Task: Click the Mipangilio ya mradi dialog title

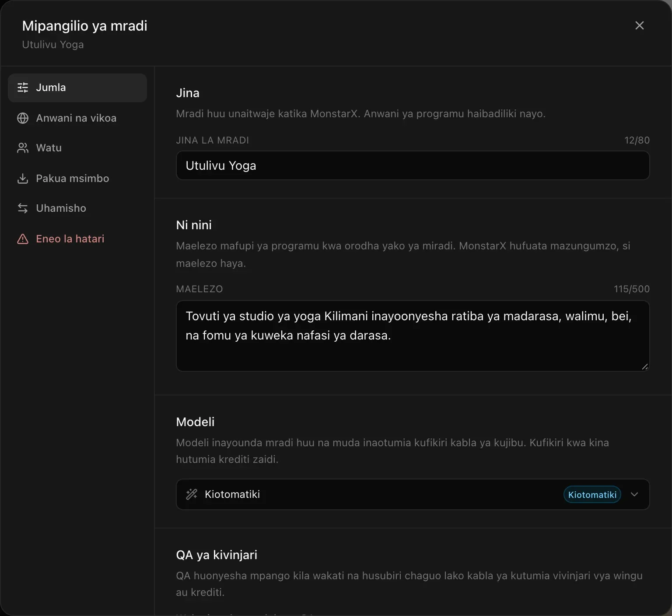Action: pyautogui.click(x=85, y=26)
